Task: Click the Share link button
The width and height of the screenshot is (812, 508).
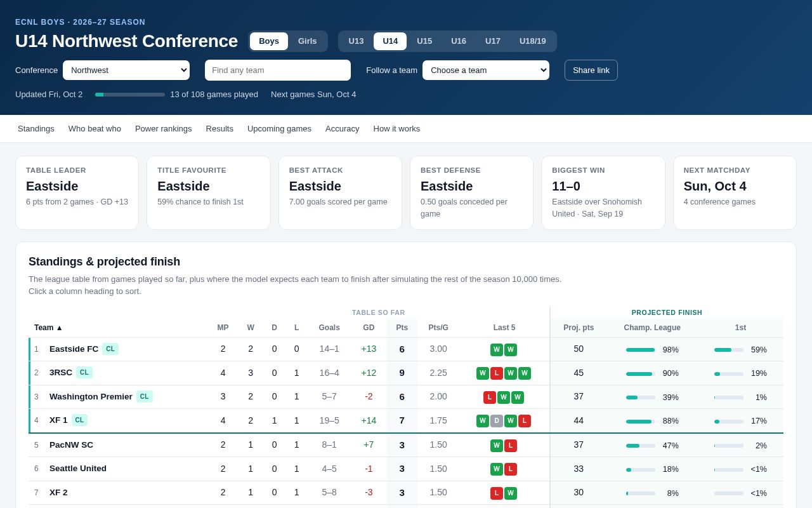Action: (x=591, y=70)
